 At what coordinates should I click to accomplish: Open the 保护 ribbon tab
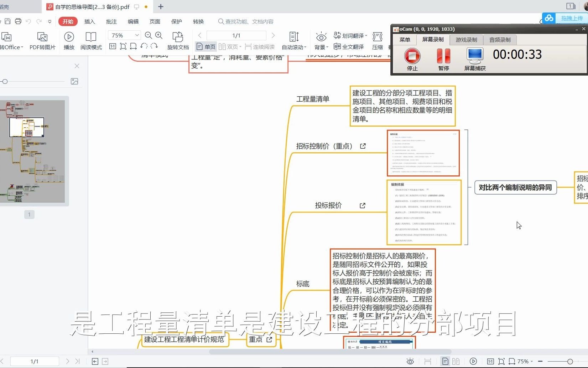[176, 21]
